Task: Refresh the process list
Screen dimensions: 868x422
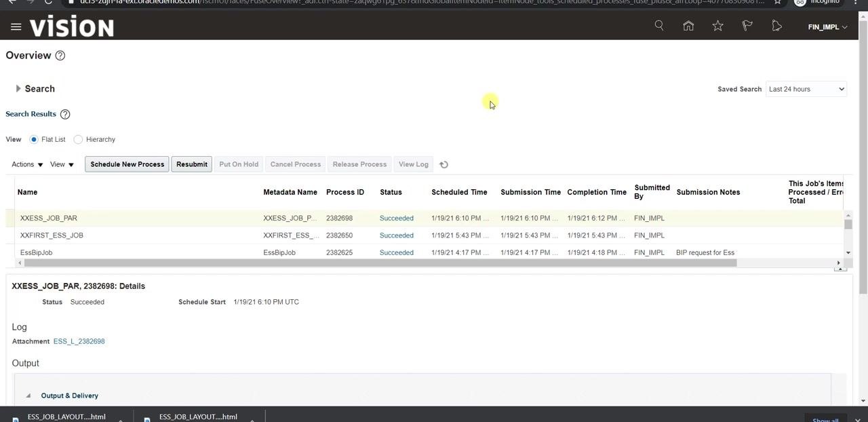Action: tap(444, 164)
